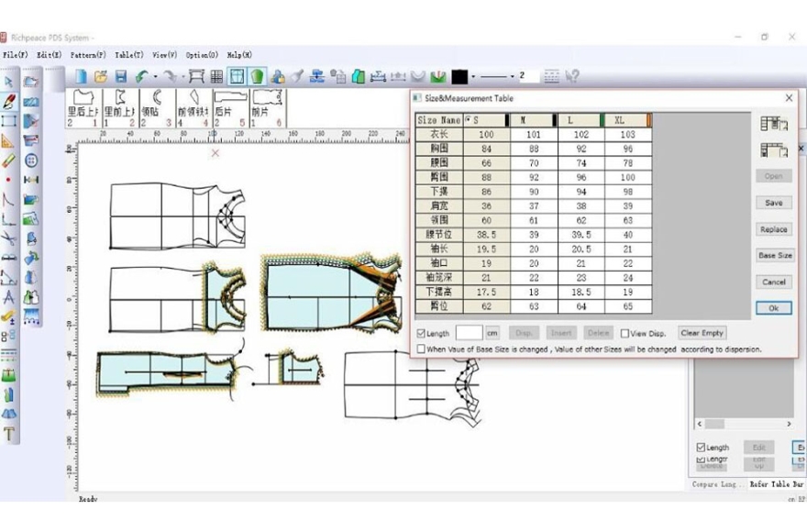Select the S base size radio button
This screenshot has width=807, height=532.
[x=470, y=120]
